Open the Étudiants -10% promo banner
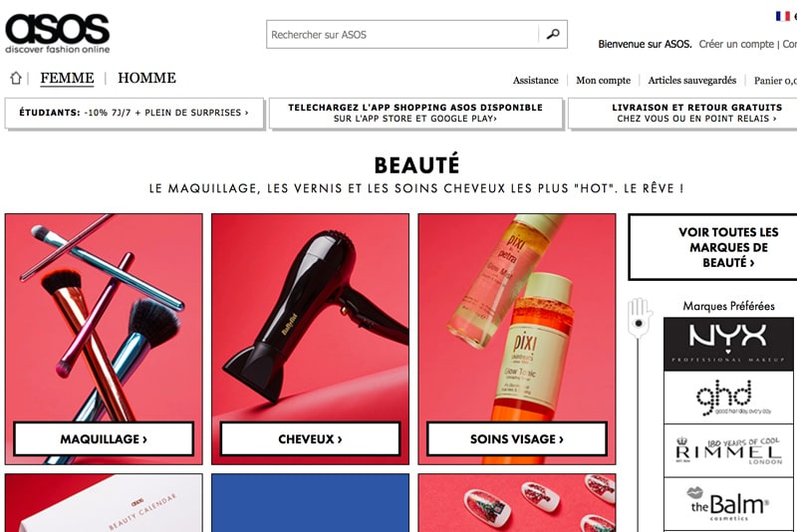 click(x=134, y=113)
